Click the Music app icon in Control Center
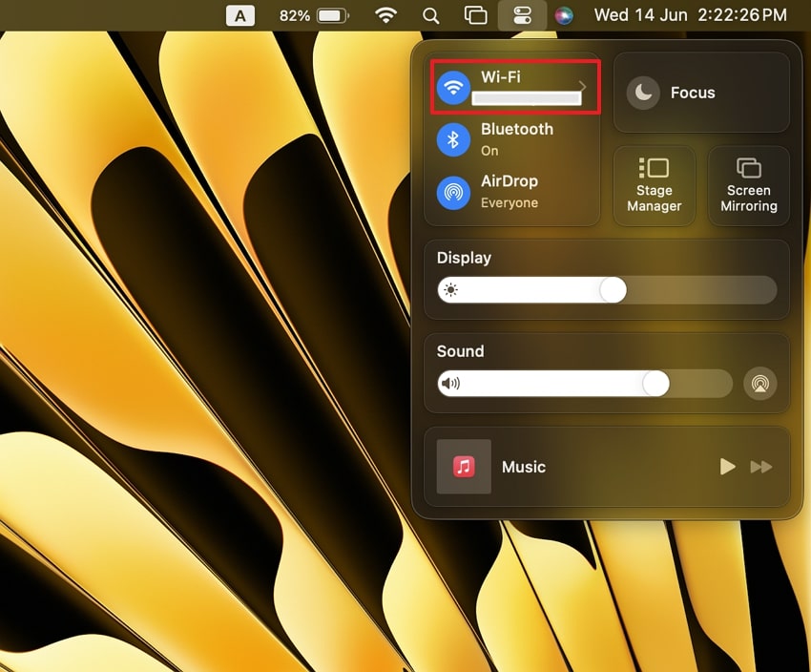The height and width of the screenshot is (672, 811). (463, 467)
